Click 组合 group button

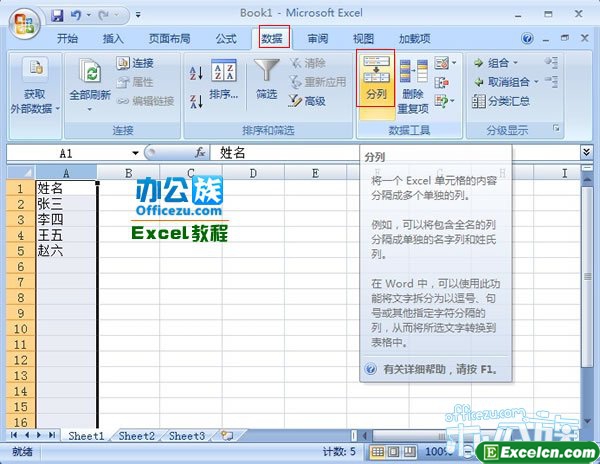[x=492, y=63]
